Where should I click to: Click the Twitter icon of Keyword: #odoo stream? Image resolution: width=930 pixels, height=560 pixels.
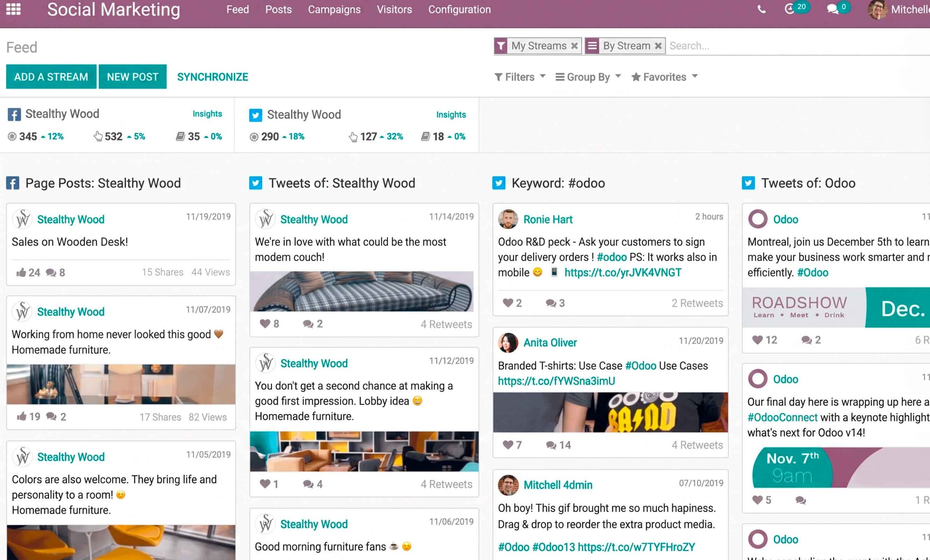point(498,183)
